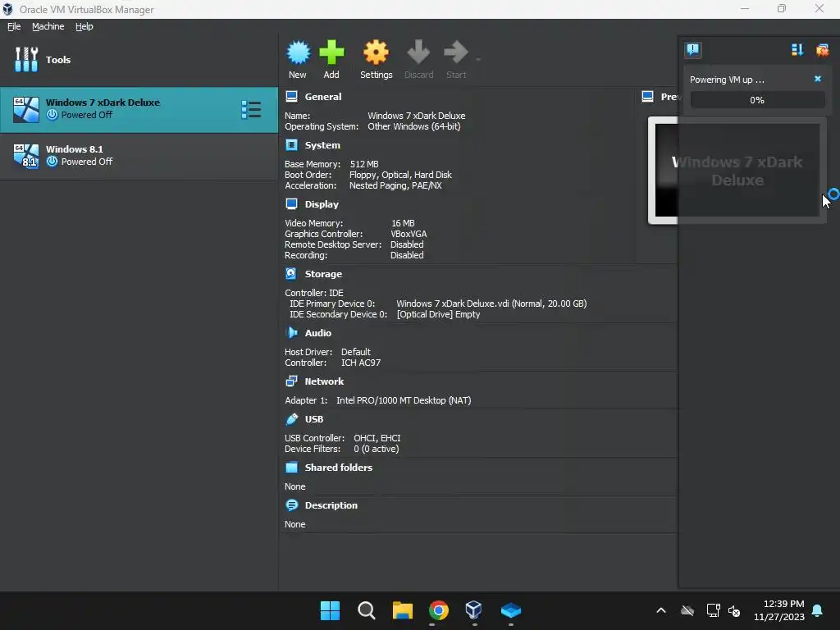Click the Storage section disk icon
840x630 pixels.
(x=291, y=274)
